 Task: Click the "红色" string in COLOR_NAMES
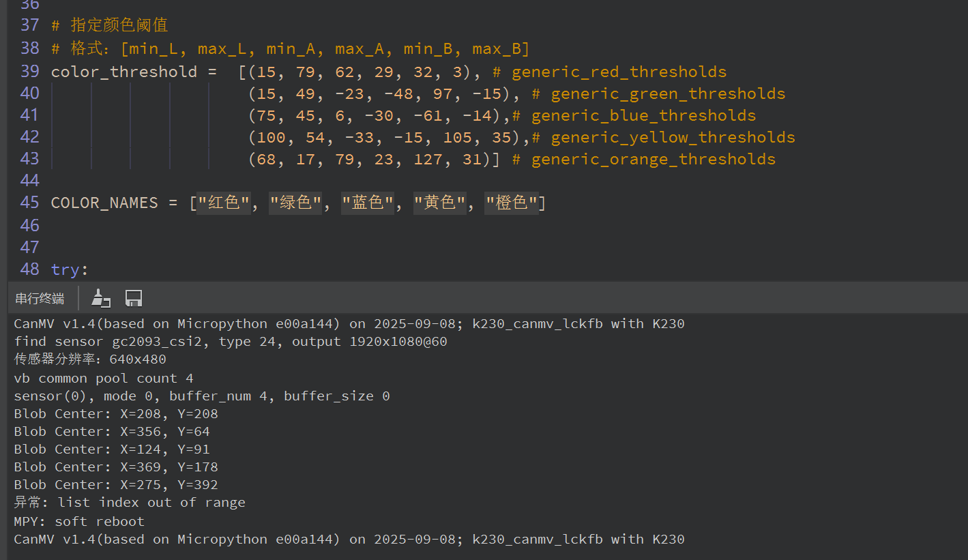(223, 203)
